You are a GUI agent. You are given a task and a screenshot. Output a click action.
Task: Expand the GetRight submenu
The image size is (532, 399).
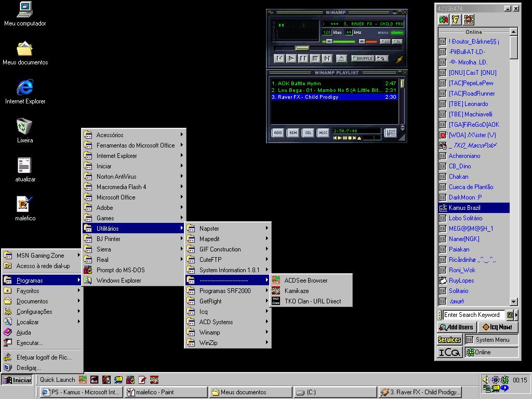(228, 301)
